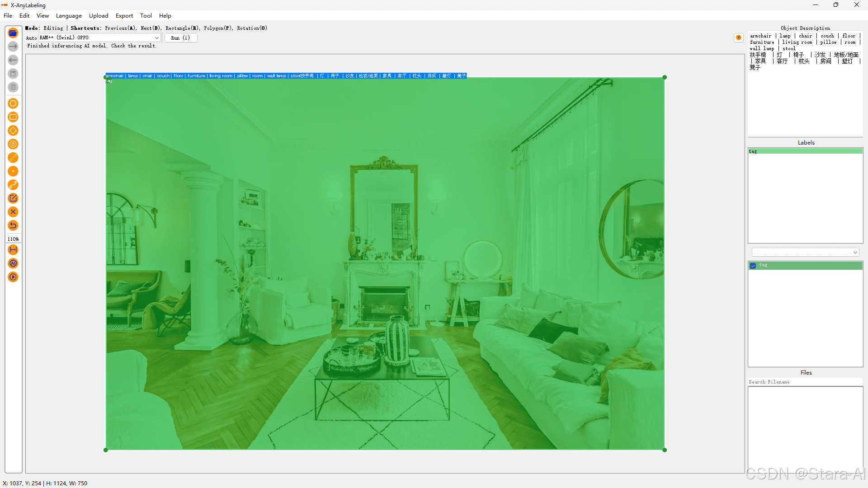Select the Create Circle tool
Image resolution: width=868 pixels, height=488 pixels.
13,144
